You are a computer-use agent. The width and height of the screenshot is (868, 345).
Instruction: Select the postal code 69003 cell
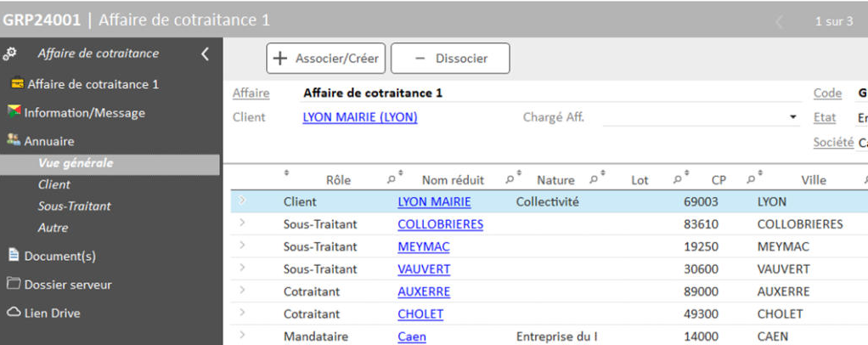pyautogui.click(x=701, y=201)
